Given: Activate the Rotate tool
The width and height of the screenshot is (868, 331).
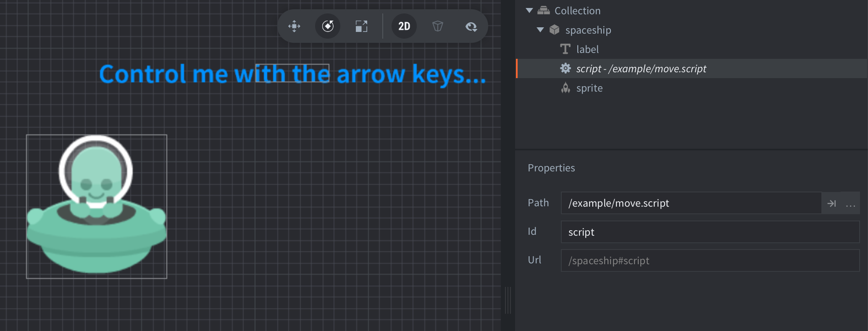Looking at the screenshot, I should (328, 26).
